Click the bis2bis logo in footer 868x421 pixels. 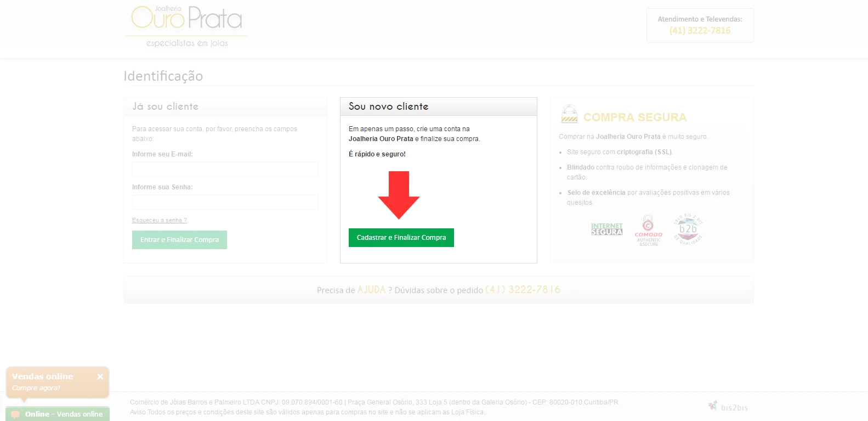click(x=728, y=407)
